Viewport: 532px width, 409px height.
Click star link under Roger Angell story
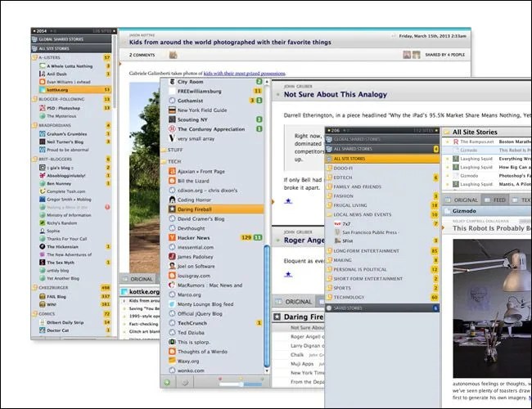[288, 274]
